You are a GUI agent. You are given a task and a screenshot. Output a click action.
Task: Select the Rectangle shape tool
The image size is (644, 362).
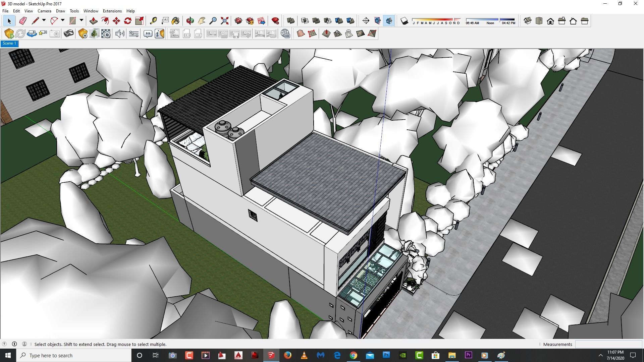click(72, 21)
